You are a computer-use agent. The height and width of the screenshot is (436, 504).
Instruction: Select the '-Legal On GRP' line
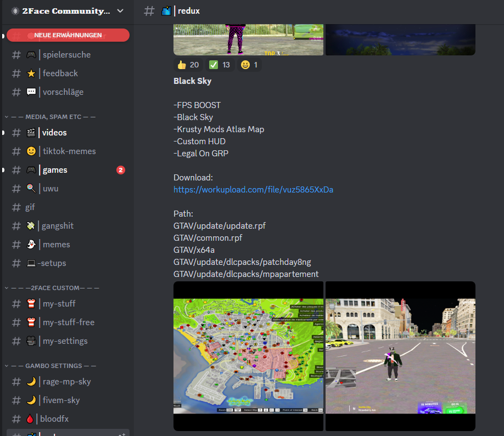[x=201, y=153]
